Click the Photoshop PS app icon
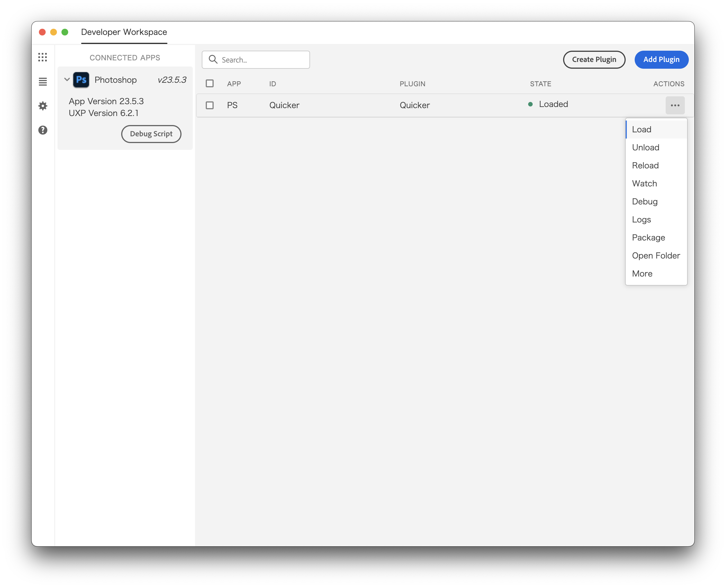 point(81,79)
